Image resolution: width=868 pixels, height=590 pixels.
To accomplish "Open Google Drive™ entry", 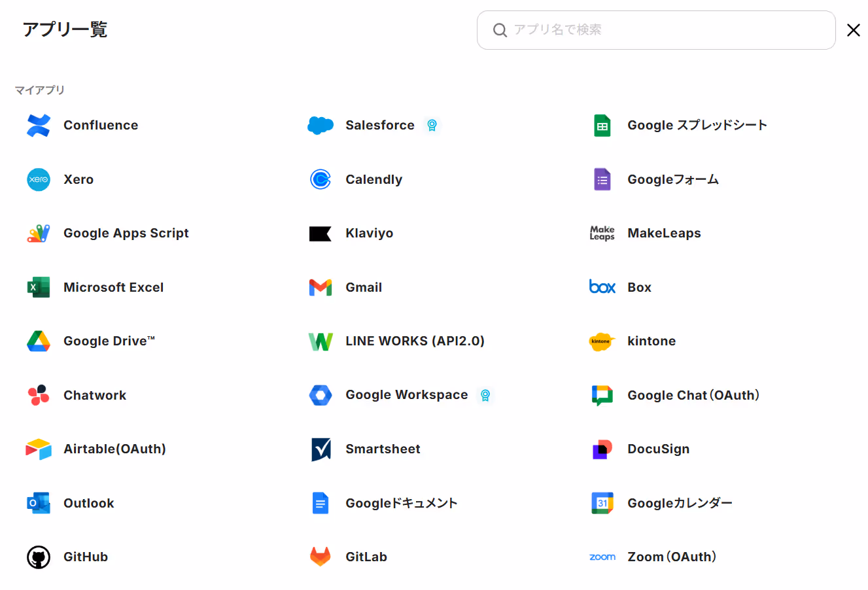I will click(109, 341).
